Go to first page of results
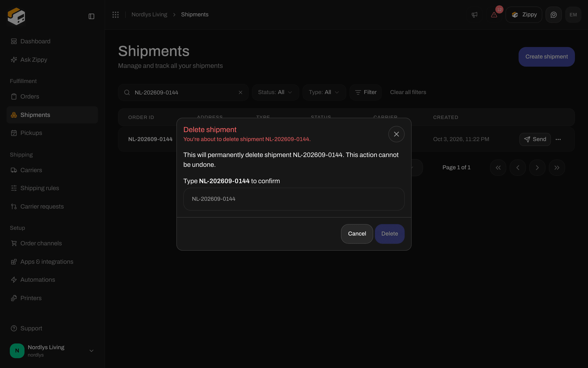This screenshot has height=368, width=588. click(498, 168)
